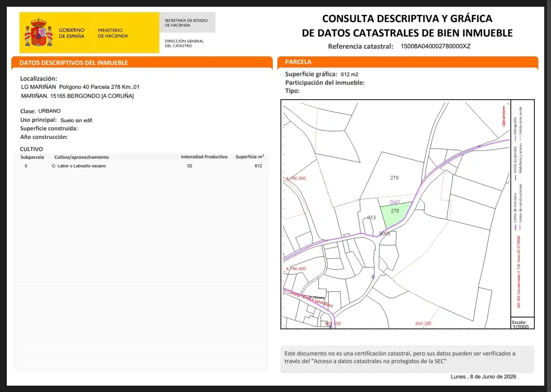551x392 pixels.
Task: Click the 'Intensidad Productiva' column header
Action: (x=204, y=157)
